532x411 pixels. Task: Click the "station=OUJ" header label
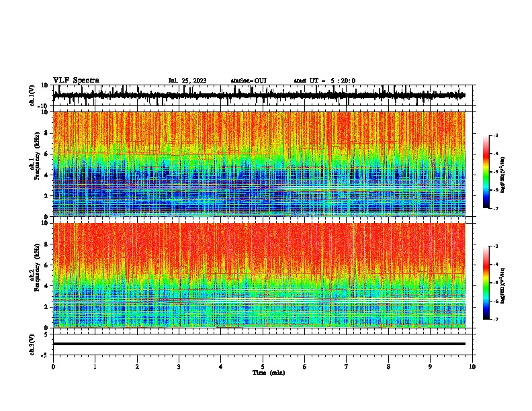pos(249,81)
